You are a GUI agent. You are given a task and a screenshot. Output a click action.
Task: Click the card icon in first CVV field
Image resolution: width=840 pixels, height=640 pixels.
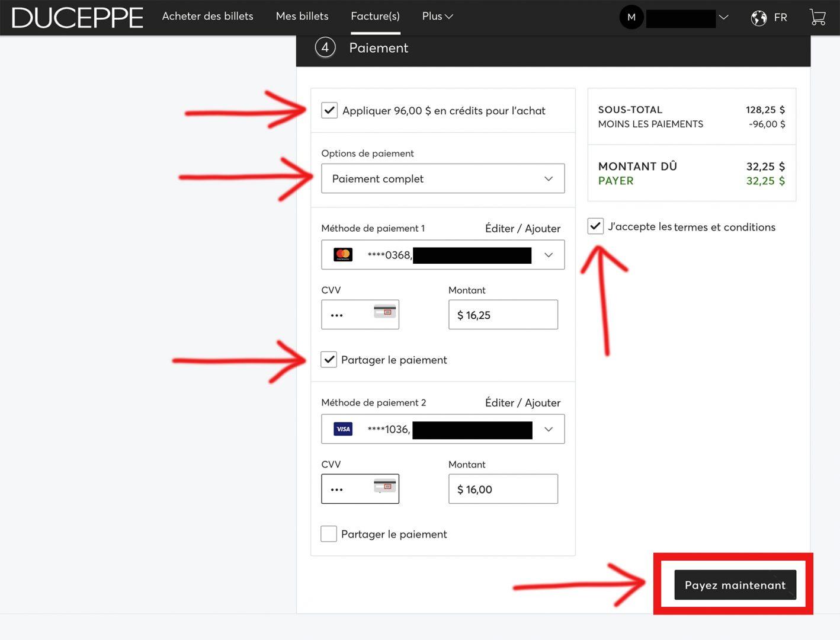(384, 311)
